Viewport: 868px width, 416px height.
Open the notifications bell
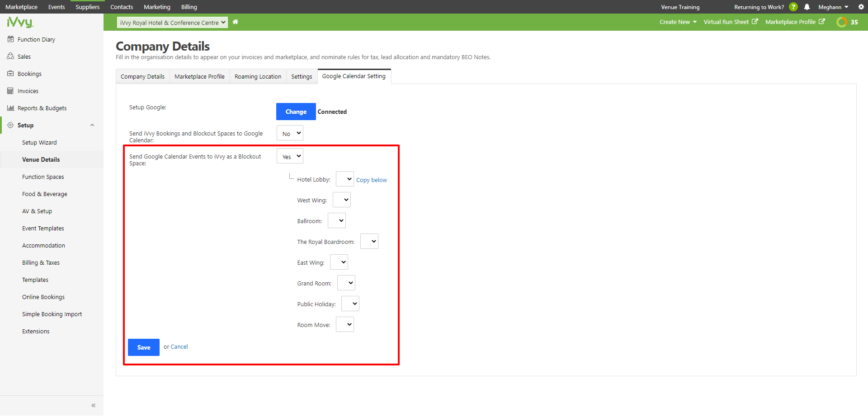tap(807, 7)
